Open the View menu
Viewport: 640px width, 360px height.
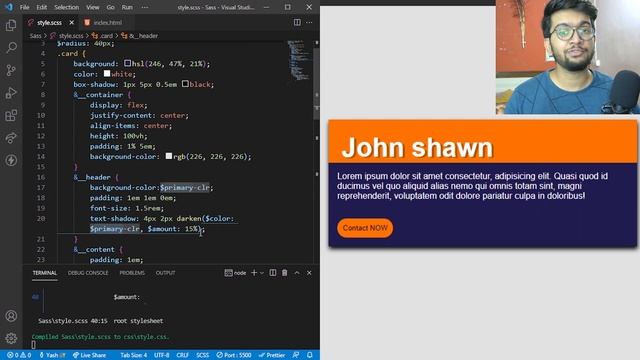point(93,7)
